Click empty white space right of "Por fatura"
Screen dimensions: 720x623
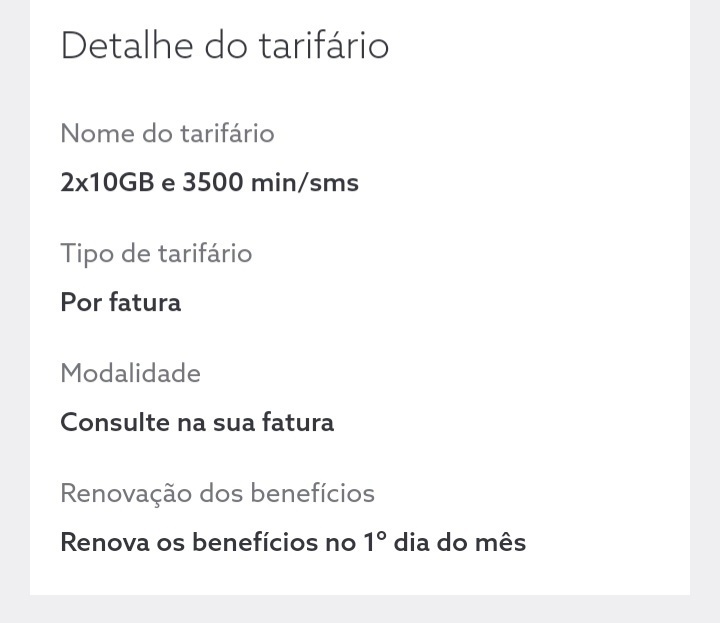tap(432, 303)
